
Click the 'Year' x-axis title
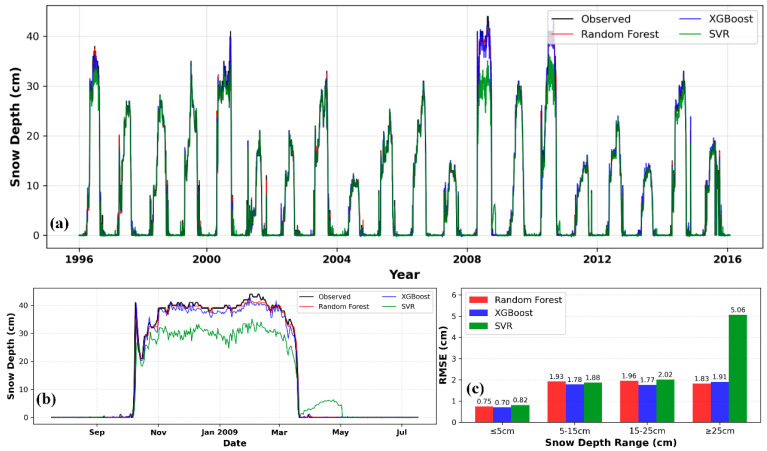click(x=404, y=274)
